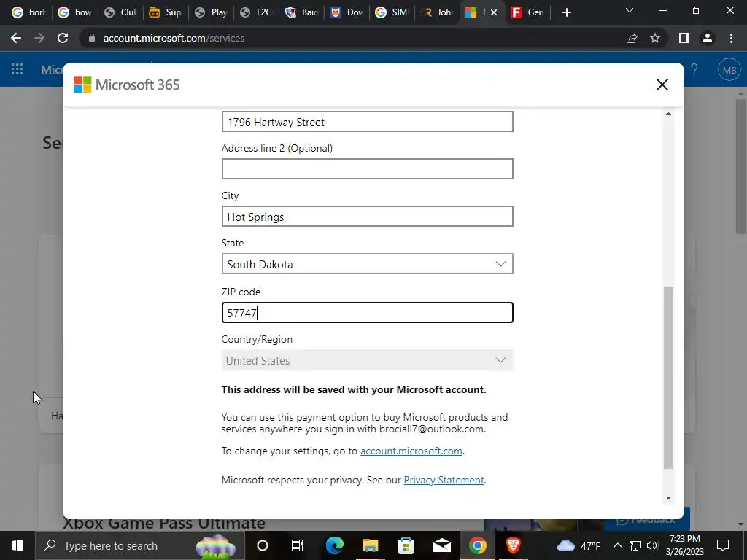747x560 pixels.
Task: Open Windows Start menu
Action: 18,545
